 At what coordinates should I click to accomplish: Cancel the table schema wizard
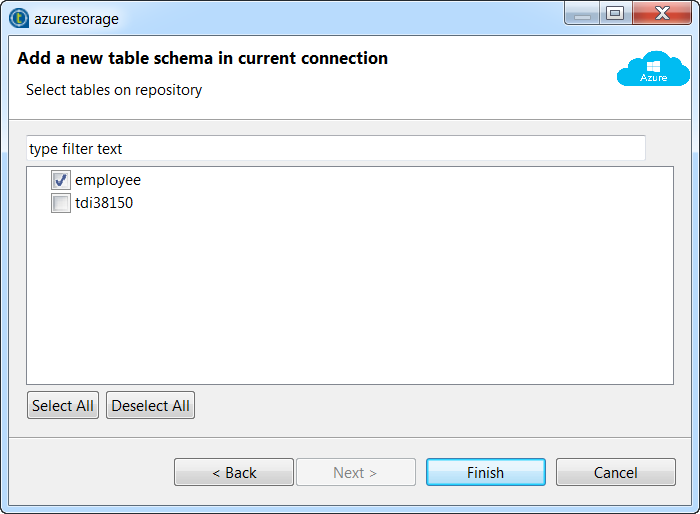[x=615, y=473]
